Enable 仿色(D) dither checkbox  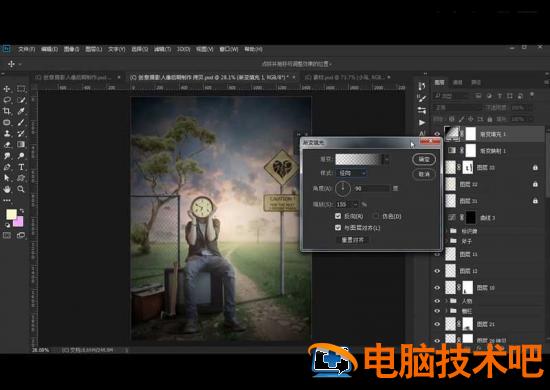[x=376, y=216]
